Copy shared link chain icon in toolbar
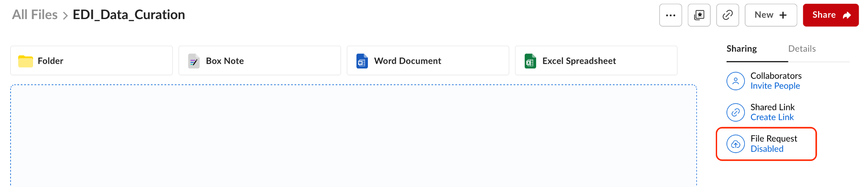The image size is (868, 187). [728, 15]
